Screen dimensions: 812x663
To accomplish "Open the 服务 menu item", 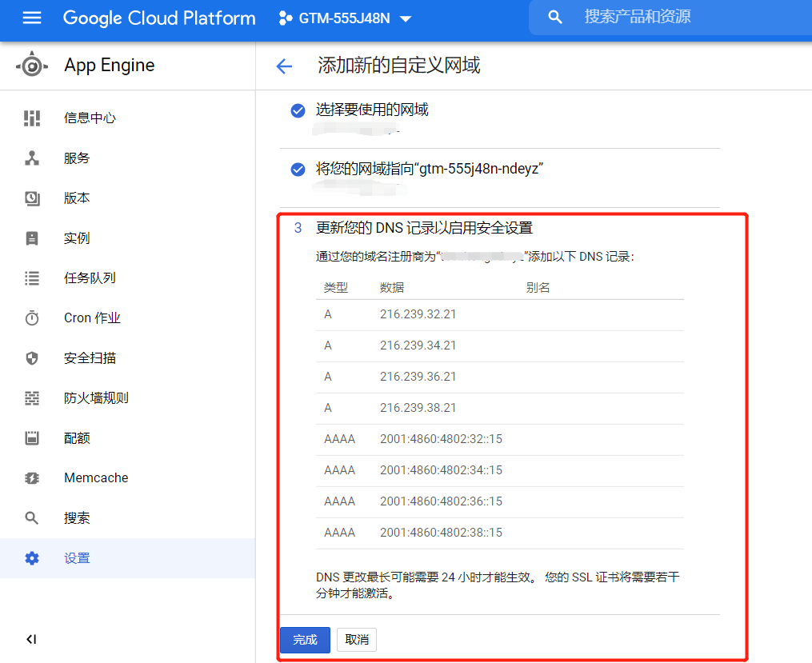I will 127,158.
